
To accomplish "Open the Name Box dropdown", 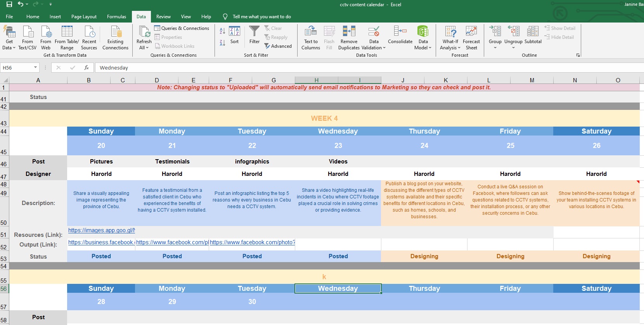I will [x=35, y=68].
